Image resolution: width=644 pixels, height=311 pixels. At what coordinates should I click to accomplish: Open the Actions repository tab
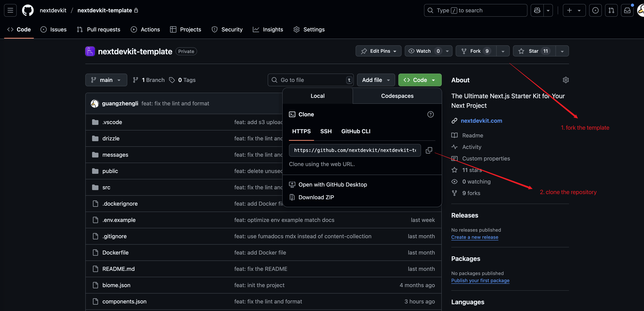[145, 29]
